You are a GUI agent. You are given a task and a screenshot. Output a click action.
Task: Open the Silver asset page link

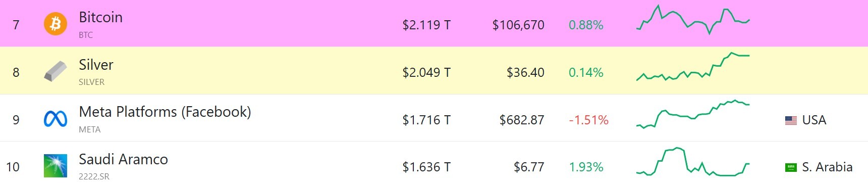[96, 65]
